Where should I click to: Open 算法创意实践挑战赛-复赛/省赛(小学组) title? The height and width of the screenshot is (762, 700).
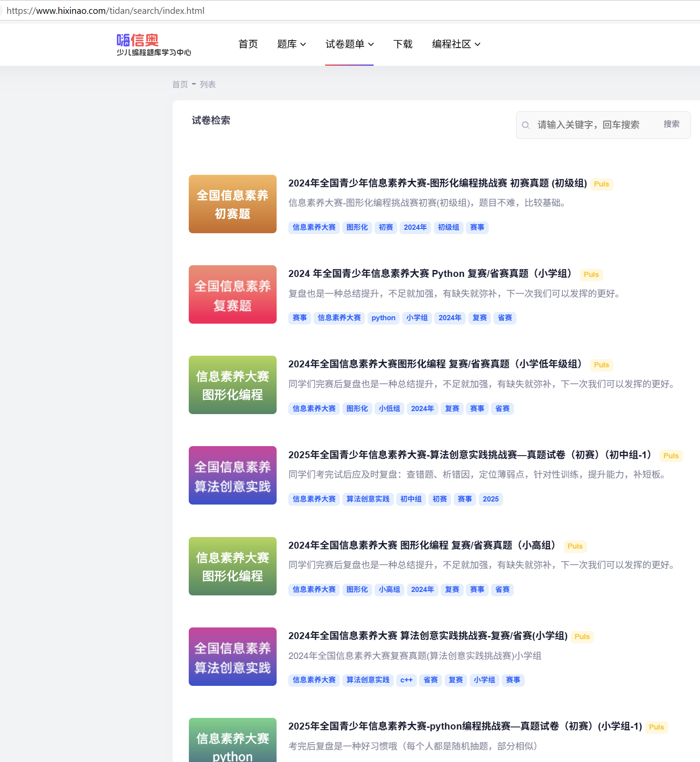428,636
